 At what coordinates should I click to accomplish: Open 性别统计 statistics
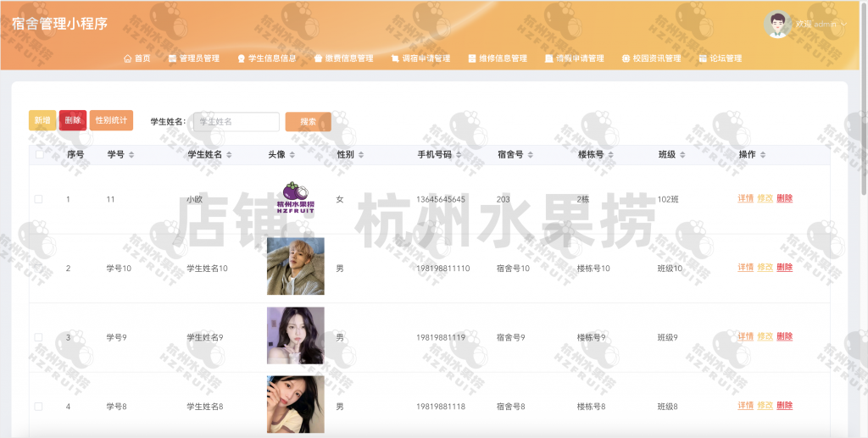pos(111,120)
